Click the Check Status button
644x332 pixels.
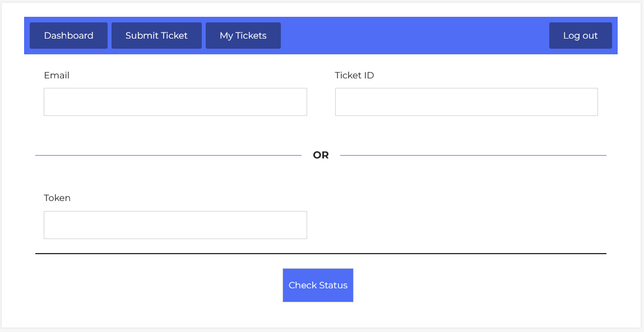(318, 285)
